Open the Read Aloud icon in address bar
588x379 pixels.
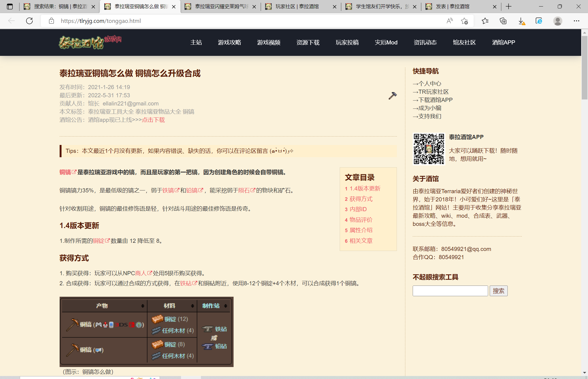[x=449, y=21]
